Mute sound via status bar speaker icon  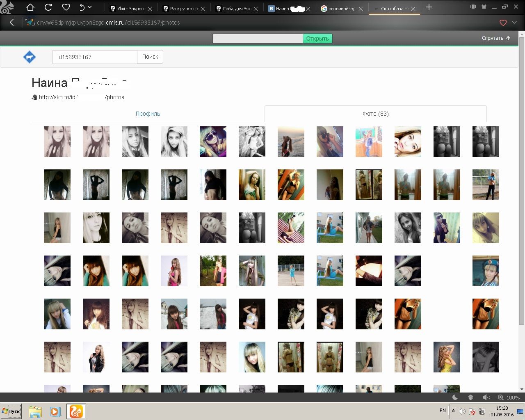[486, 397]
